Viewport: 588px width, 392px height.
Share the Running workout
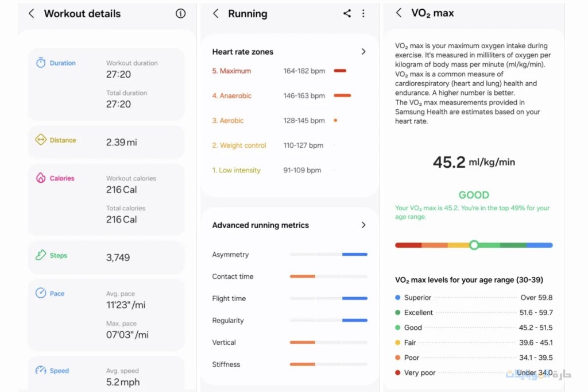click(x=347, y=14)
